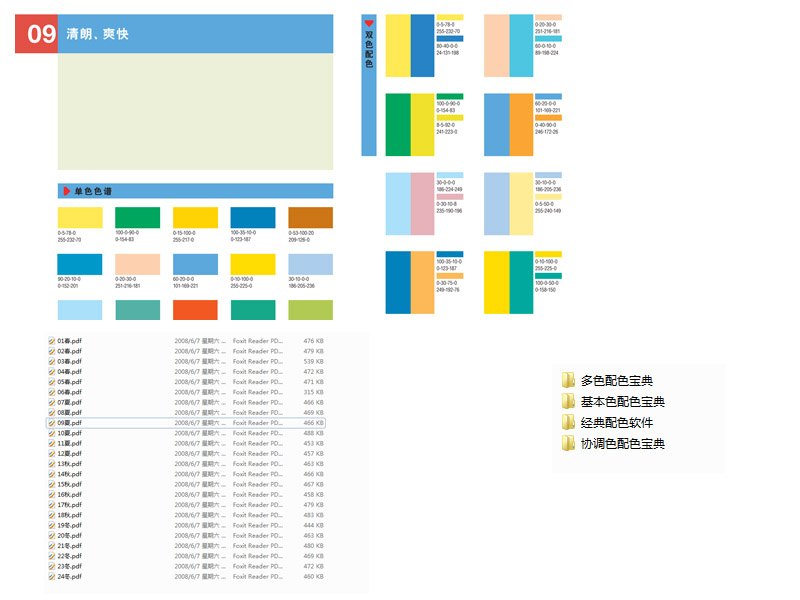Screen dimensions: 800x600
Task: Open the 多色配色宝典 folder icon
Action: click(x=568, y=380)
